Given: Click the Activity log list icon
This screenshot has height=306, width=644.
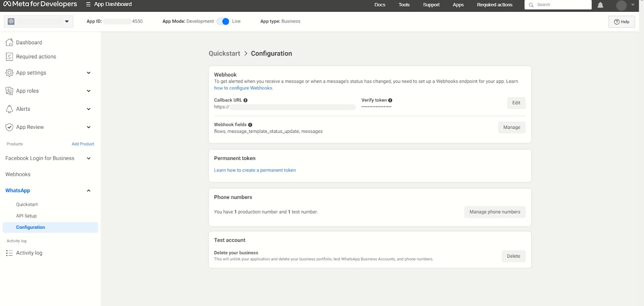Looking at the screenshot, I should (10, 253).
